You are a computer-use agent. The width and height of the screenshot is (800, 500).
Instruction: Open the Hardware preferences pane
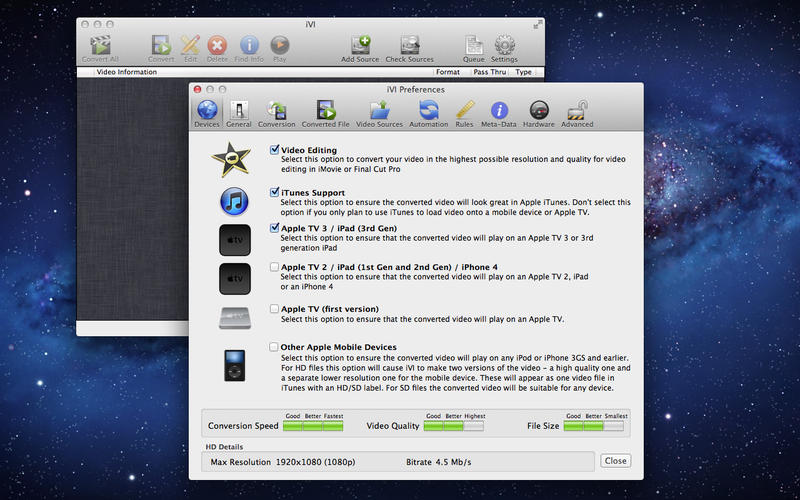(538, 112)
